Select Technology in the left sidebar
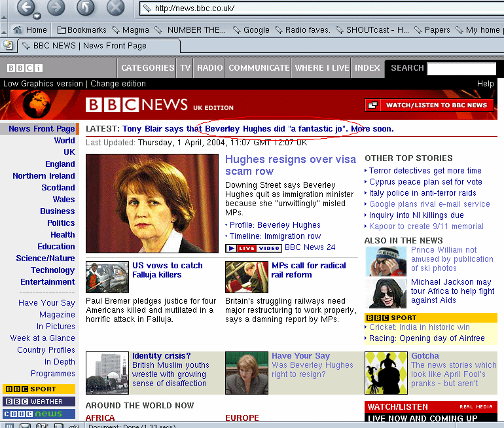This screenshot has height=428, width=504. coord(52,270)
